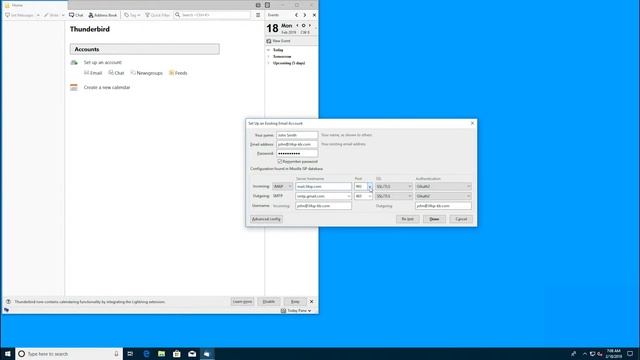Open the Tag toolbar menu
Viewport: 640px width, 360px height.
point(132,15)
